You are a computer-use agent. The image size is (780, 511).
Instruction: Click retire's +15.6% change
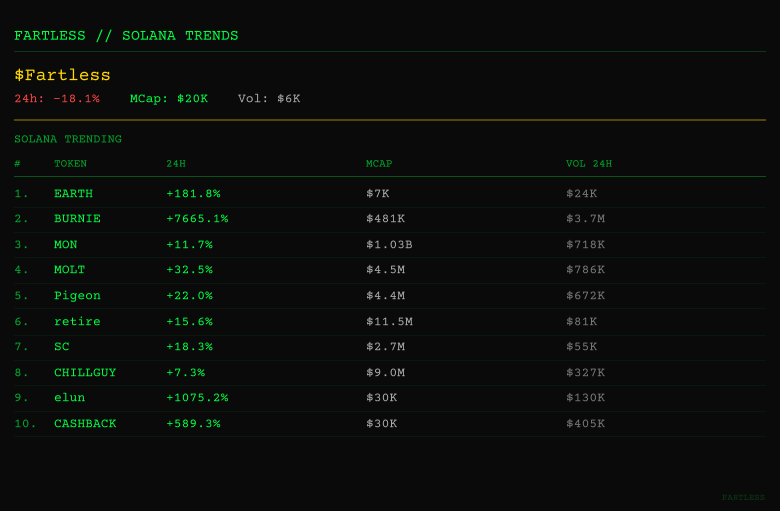pyautogui.click(x=189, y=321)
